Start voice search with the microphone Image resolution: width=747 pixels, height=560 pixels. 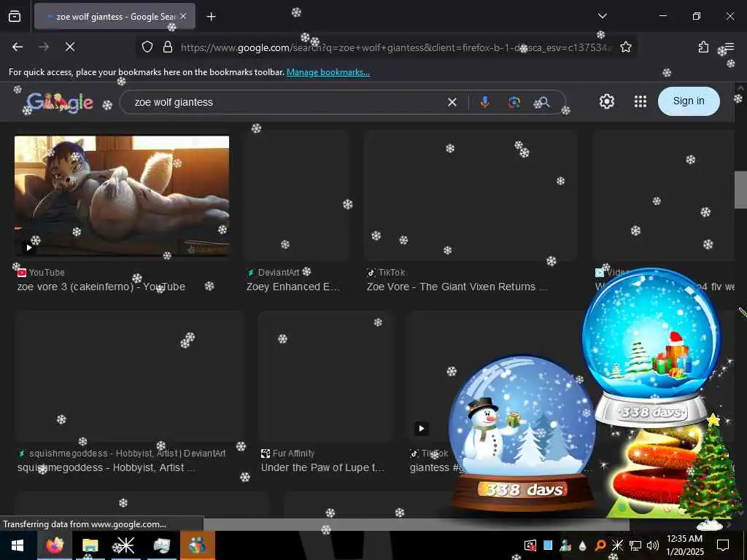(x=484, y=102)
